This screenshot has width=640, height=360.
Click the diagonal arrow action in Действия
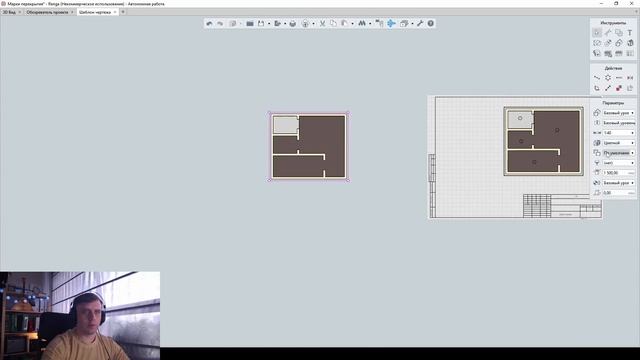608,88
